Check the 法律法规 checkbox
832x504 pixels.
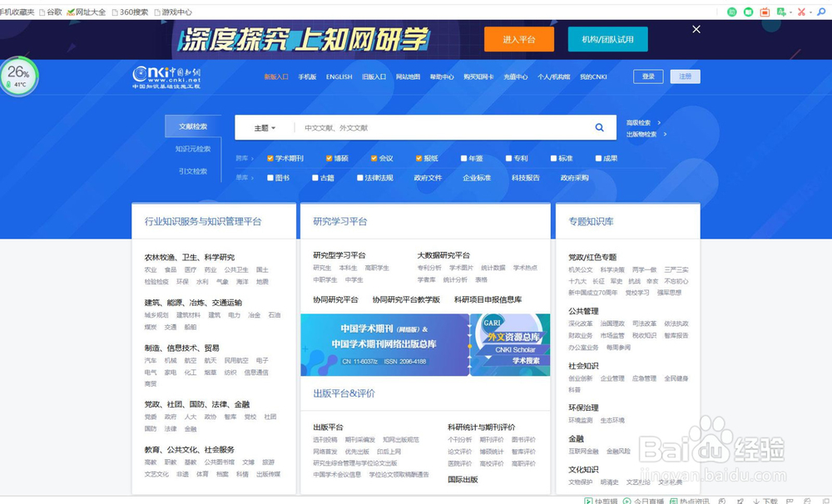pyautogui.click(x=359, y=178)
